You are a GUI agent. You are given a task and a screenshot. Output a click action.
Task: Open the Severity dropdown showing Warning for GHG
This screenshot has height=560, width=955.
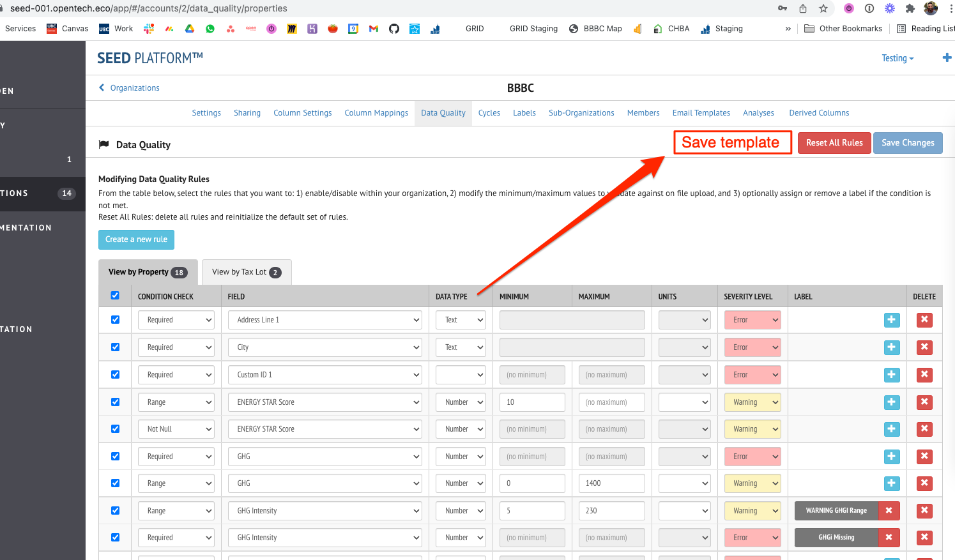pos(753,483)
